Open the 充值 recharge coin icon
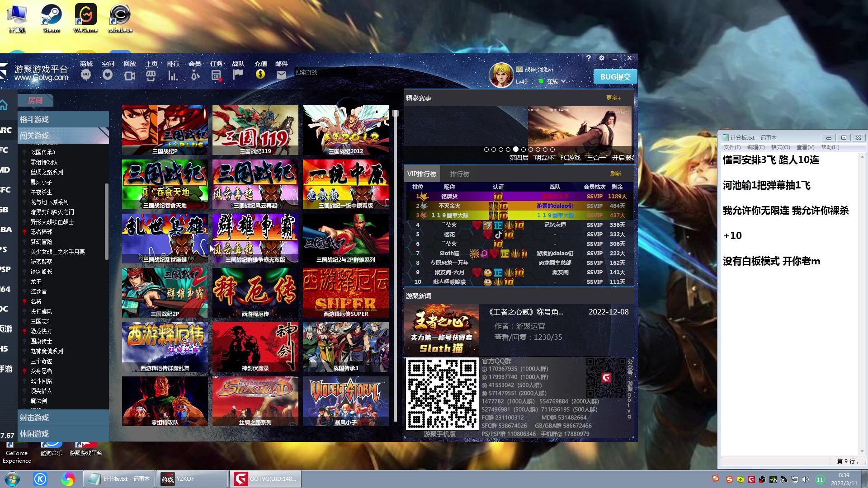The image size is (868, 488). (x=260, y=75)
